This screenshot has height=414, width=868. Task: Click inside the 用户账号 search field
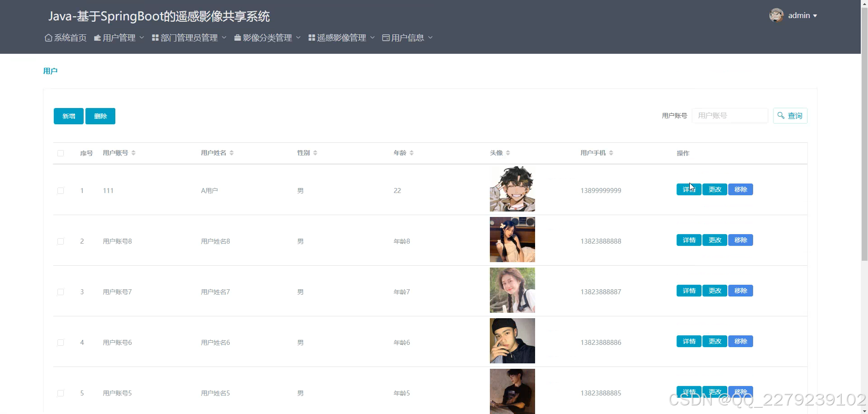click(730, 115)
